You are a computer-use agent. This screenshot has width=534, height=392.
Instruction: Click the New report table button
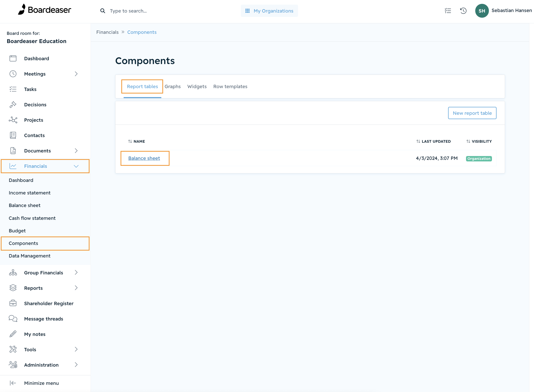click(472, 113)
